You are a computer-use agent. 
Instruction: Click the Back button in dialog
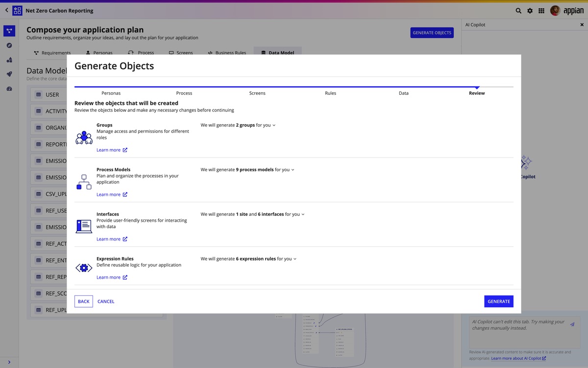click(84, 301)
